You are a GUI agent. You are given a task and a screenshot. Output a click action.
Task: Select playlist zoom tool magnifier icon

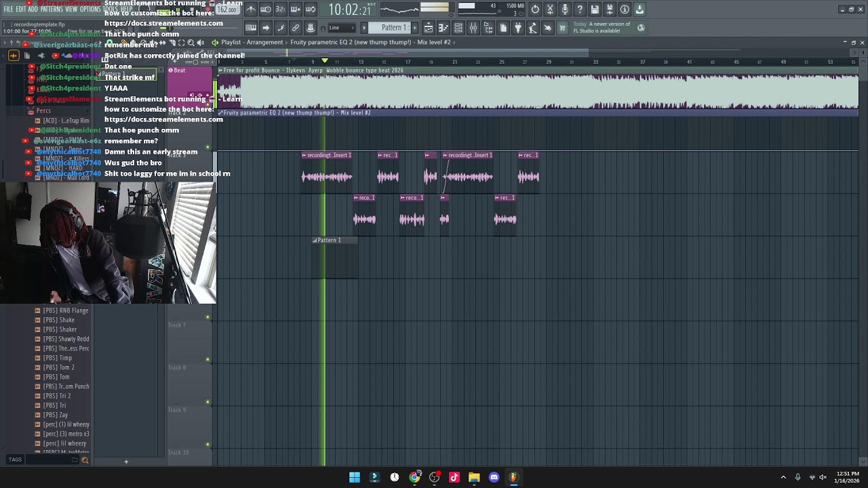coord(191,42)
